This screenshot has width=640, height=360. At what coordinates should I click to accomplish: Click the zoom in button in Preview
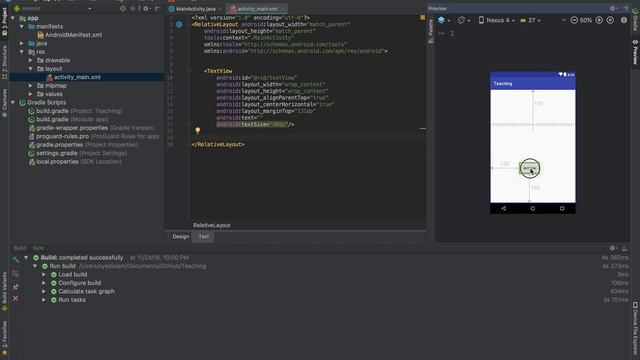[x=599, y=20]
